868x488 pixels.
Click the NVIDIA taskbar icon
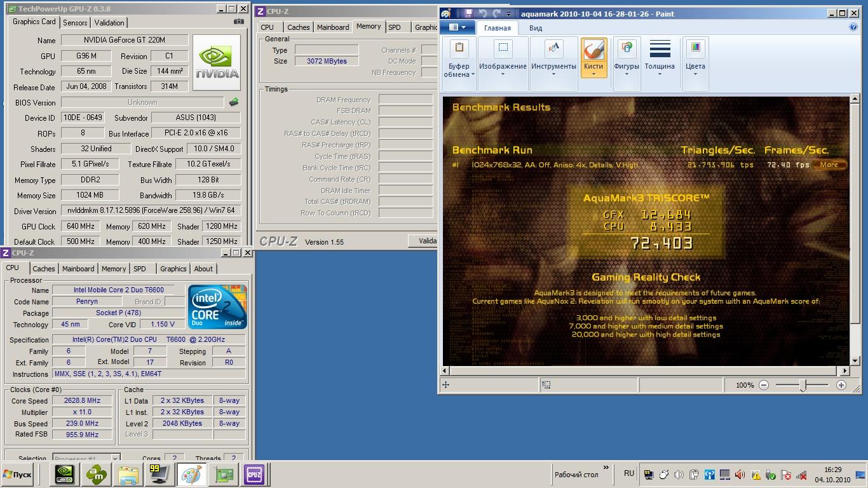(x=65, y=474)
